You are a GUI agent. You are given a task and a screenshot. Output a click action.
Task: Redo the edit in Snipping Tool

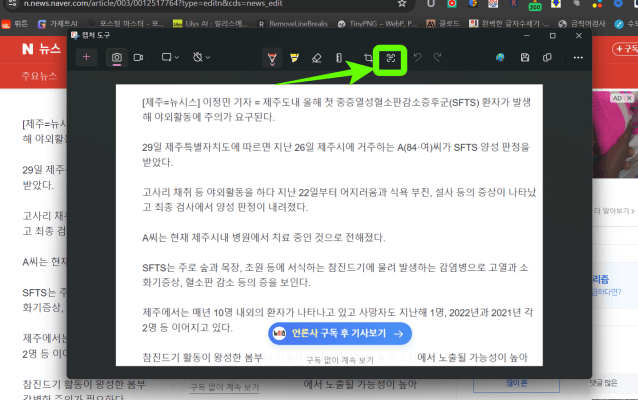coord(437,57)
